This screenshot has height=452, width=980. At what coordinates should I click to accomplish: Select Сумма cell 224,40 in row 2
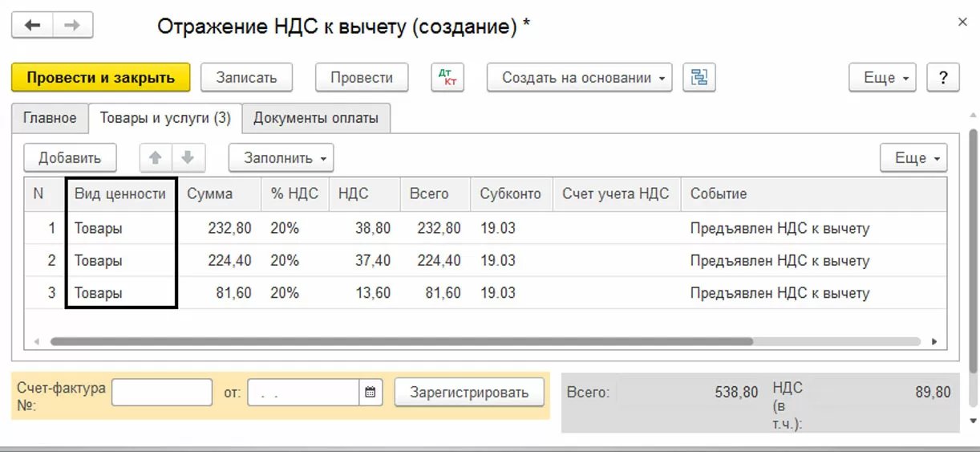pos(219,261)
